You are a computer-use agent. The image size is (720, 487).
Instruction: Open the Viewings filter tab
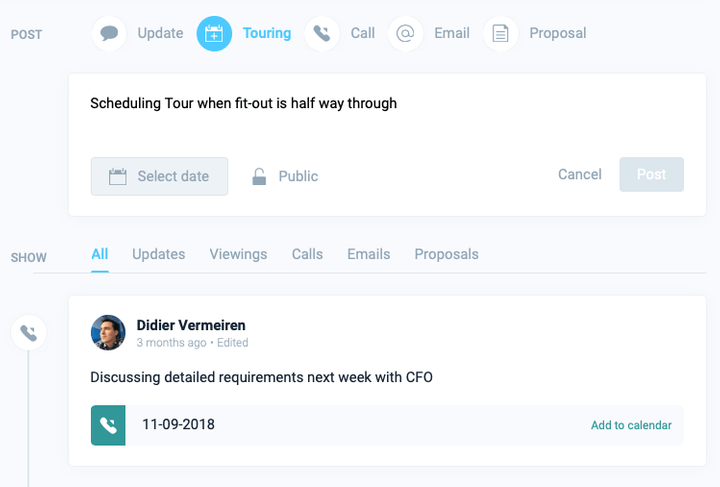[x=238, y=254]
